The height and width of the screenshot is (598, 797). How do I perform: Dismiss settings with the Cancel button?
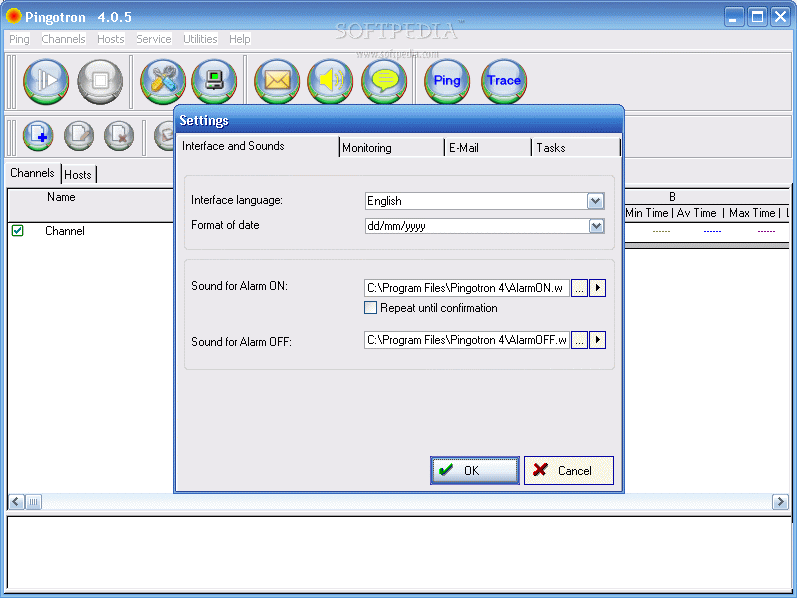569,470
